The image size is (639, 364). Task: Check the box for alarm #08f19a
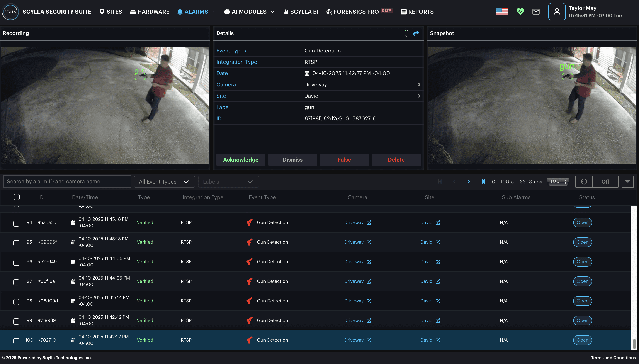16,282
